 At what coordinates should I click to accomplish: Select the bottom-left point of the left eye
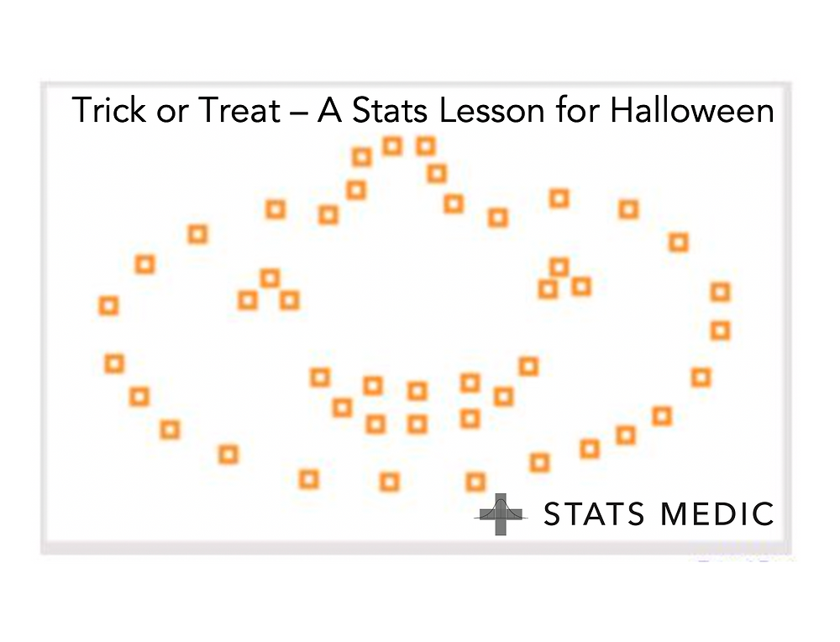(247, 300)
